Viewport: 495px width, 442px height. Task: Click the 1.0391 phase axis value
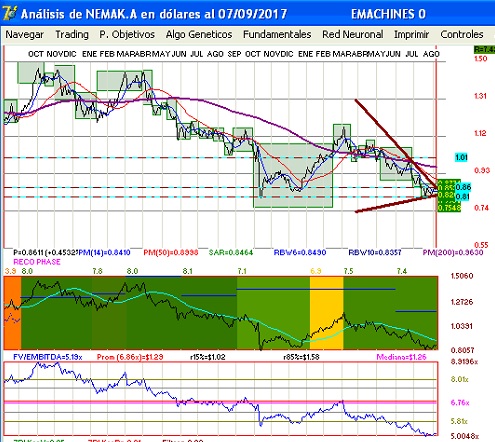tap(462, 326)
